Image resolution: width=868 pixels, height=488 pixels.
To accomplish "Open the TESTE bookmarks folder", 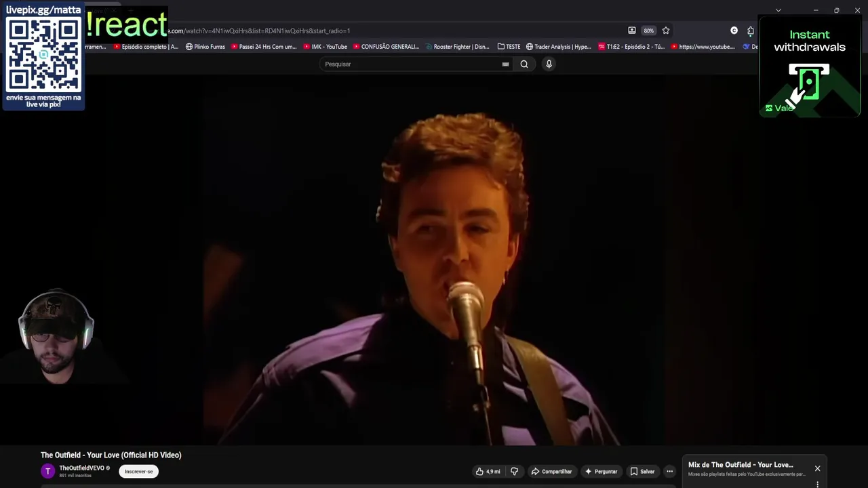I will tap(509, 47).
